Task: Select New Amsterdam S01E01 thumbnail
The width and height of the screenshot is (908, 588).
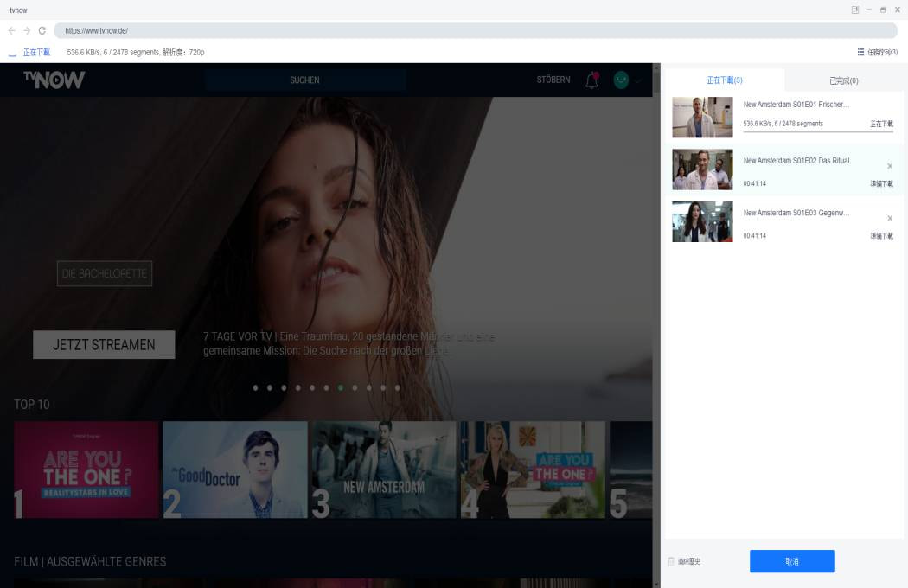Action: (x=702, y=118)
